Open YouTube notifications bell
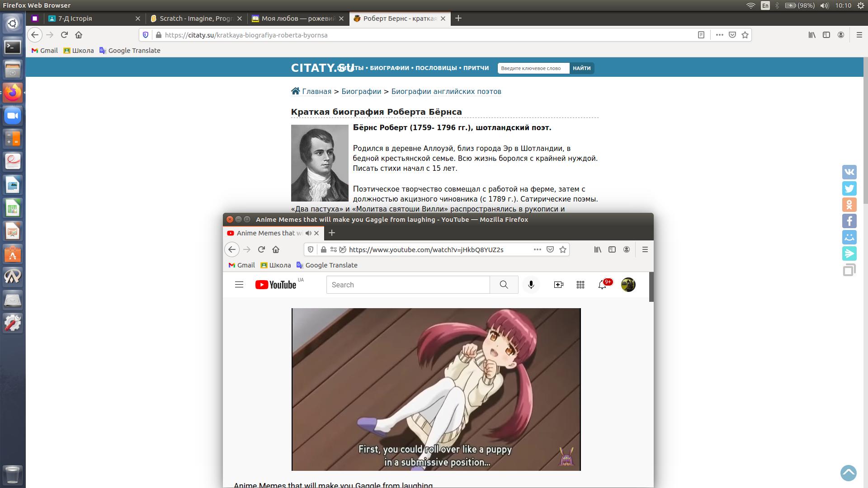This screenshot has width=868, height=488. coord(602,285)
